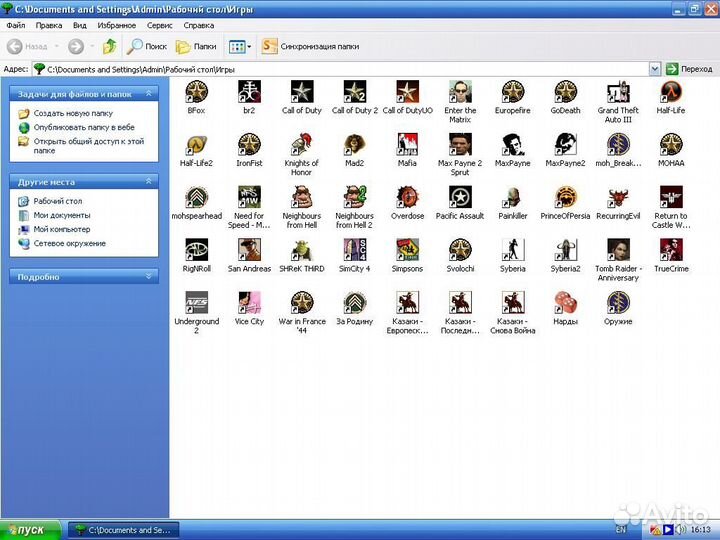Expand the address bar dropdown

pyautogui.click(x=655, y=69)
